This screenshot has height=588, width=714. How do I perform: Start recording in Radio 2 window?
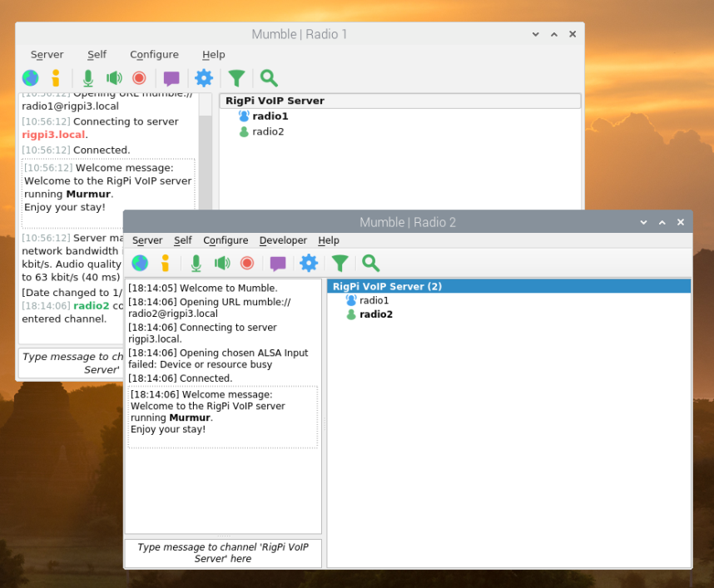[x=247, y=264]
